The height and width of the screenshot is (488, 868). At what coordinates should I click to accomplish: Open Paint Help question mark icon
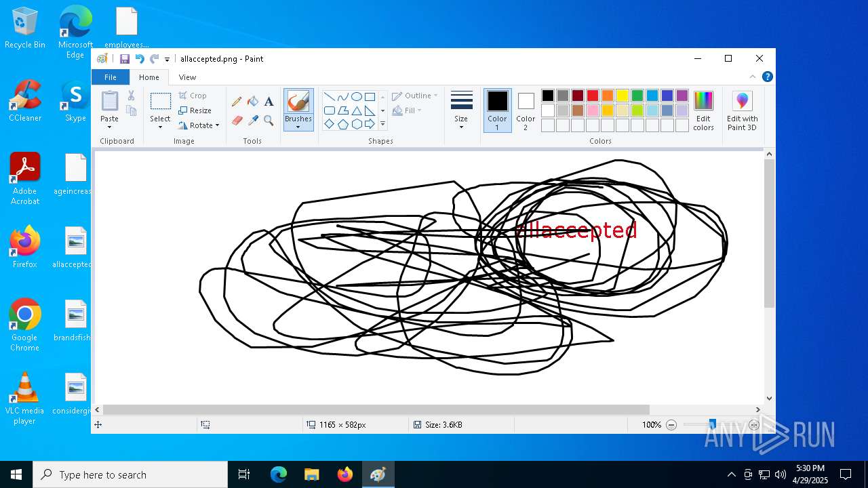point(767,77)
